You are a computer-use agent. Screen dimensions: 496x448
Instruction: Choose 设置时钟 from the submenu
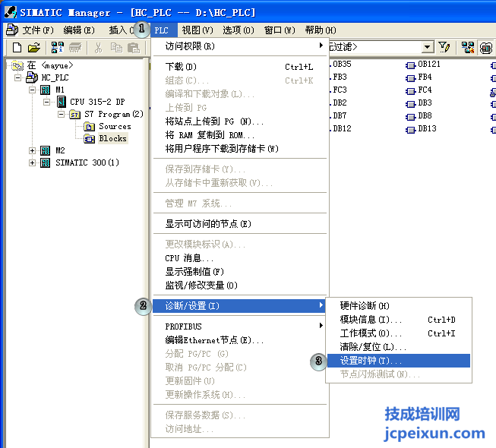pyautogui.click(x=371, y=361)
